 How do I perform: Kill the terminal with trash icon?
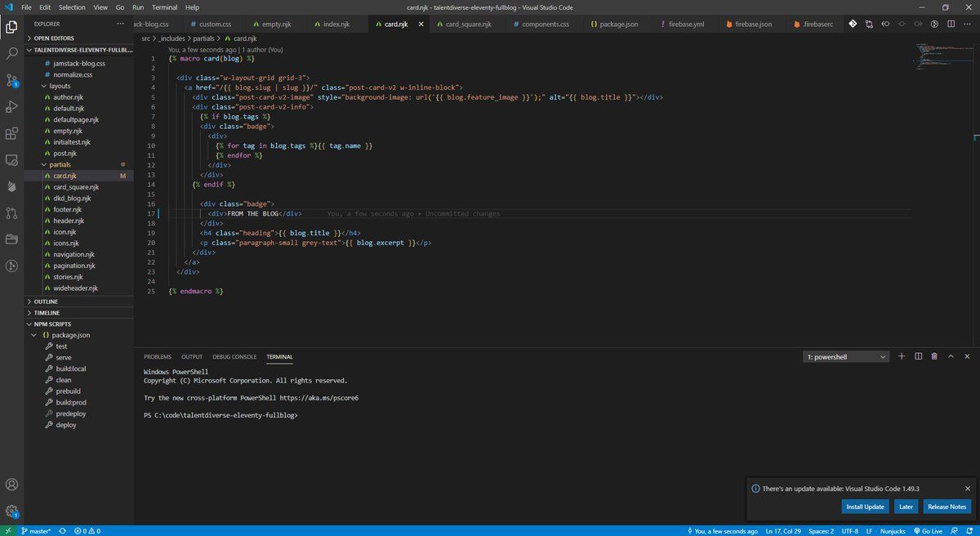[933, 356]
